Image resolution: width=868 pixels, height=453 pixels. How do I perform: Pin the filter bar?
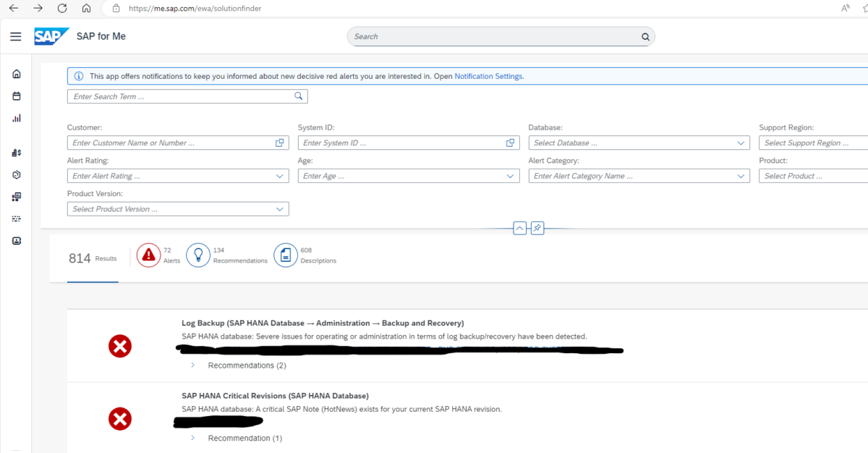(537, 228)
